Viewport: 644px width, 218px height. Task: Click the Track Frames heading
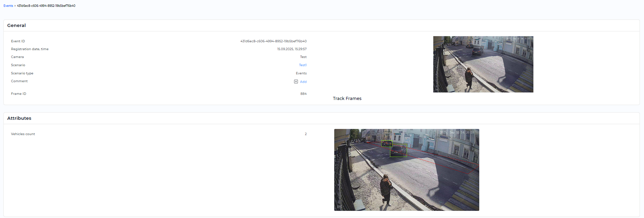tap(347, 99)
